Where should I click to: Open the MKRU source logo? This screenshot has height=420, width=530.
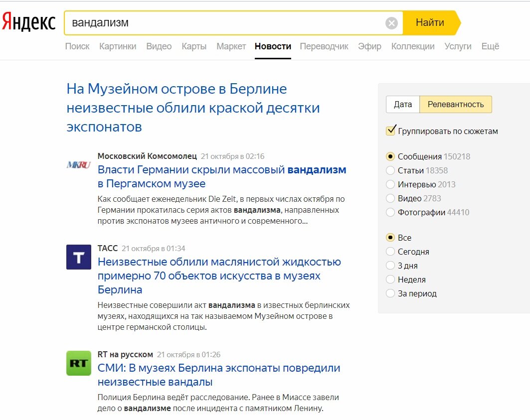click(x=78, y=164)
